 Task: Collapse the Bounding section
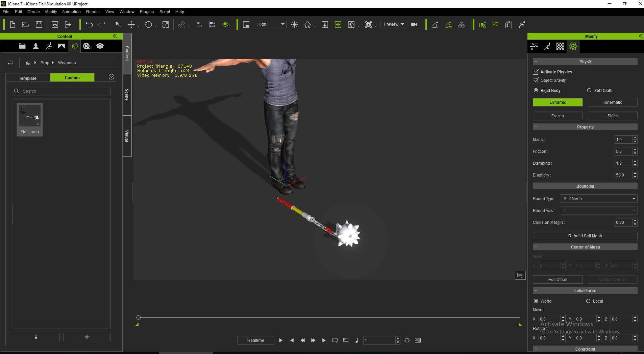(536, 186)
